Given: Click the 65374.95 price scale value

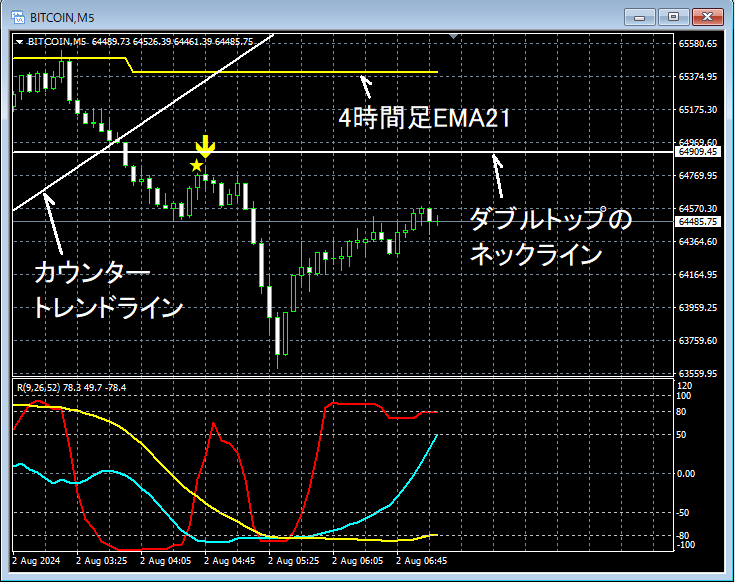Looking at the screenshot, I should 698,77.
